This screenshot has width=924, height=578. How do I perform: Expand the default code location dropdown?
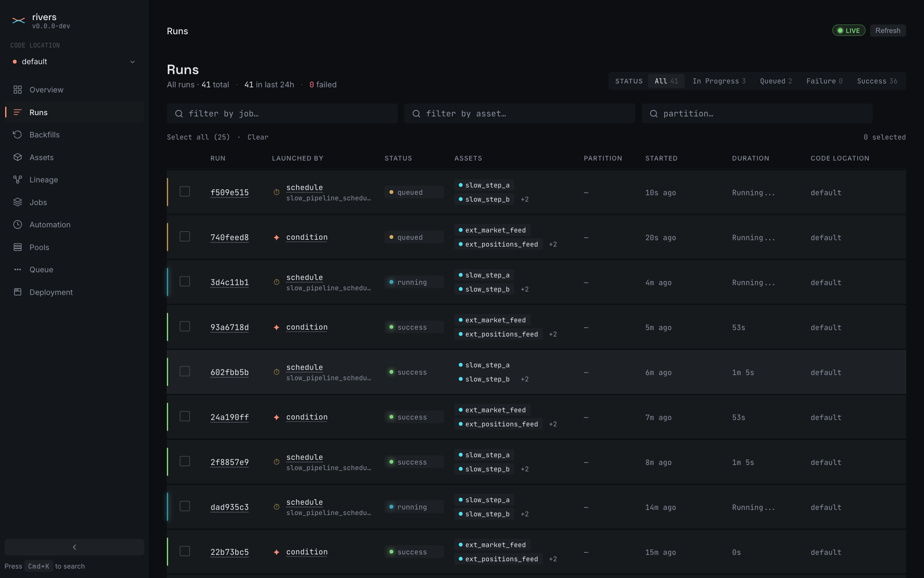[74, 62]
